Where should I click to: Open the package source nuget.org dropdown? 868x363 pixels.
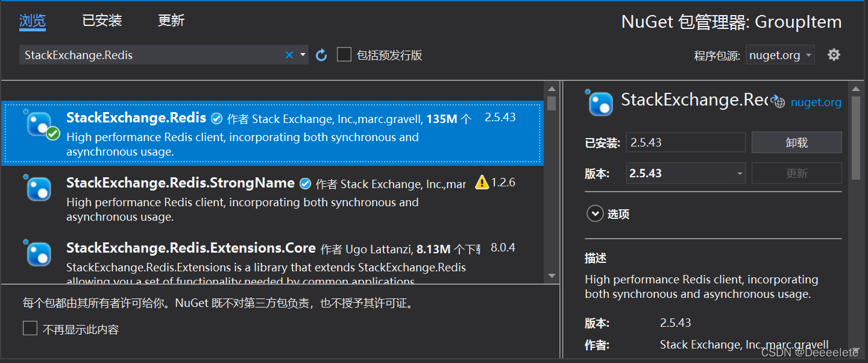click(780, 55)
